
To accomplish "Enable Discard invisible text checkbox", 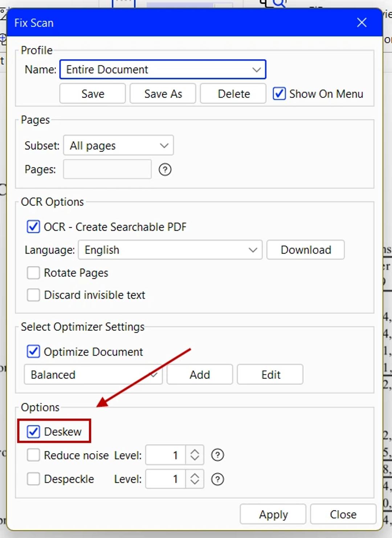I will [33, 295].
